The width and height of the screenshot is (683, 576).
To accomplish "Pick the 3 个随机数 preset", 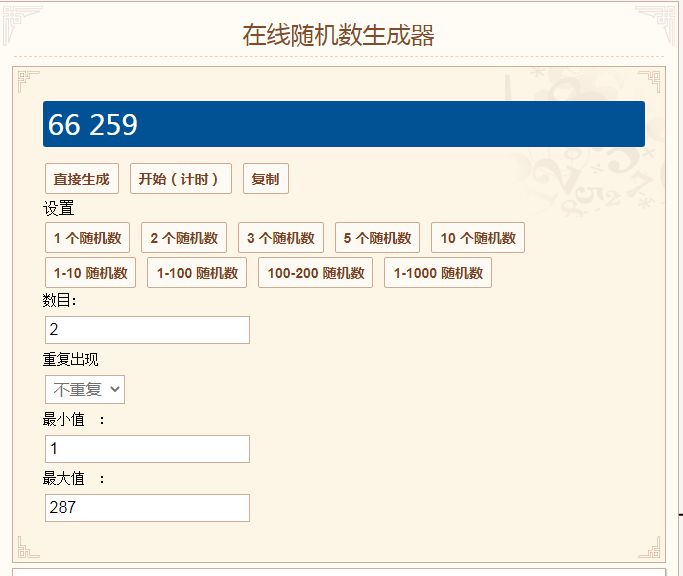I will click(281, 238).
